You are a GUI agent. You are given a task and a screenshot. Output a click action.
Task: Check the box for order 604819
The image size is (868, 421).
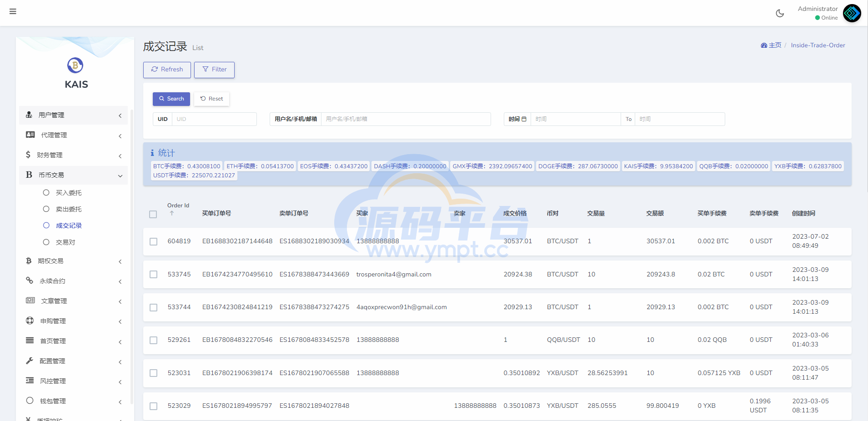click(154, 241)
